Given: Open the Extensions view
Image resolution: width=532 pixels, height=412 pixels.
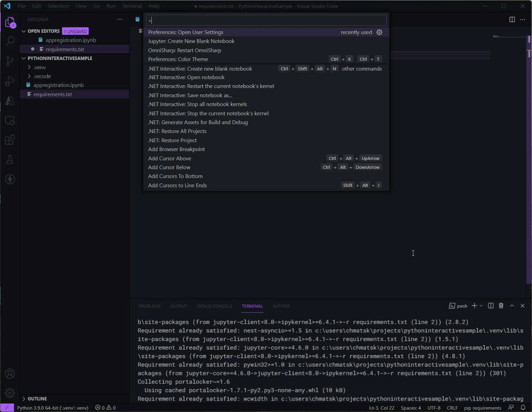Looking at the screenshot, I should [10, 140].
